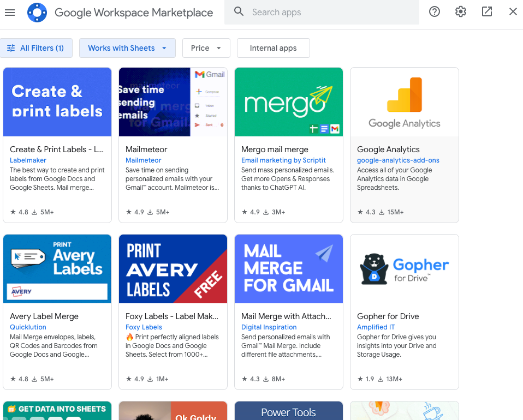Click the Gopher for Drive title
The width and height of the screenshot is (523, 420).
[x=388, y=316]
